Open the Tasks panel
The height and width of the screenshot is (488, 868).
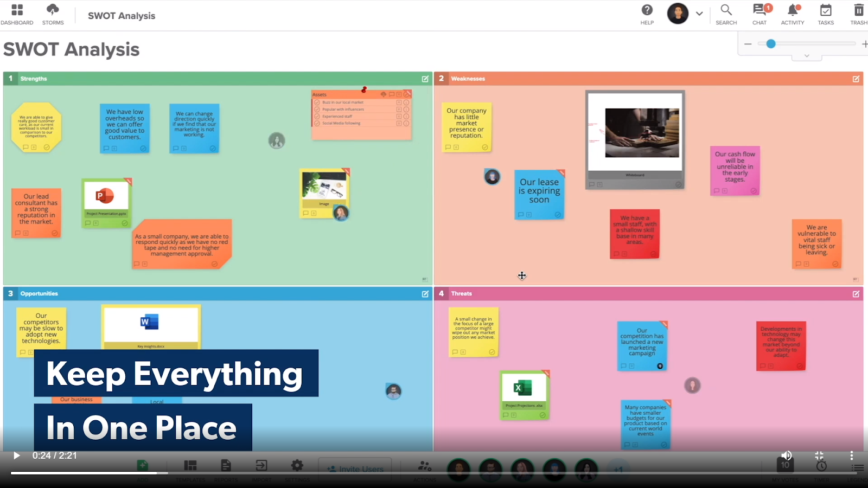coord(826,15)
